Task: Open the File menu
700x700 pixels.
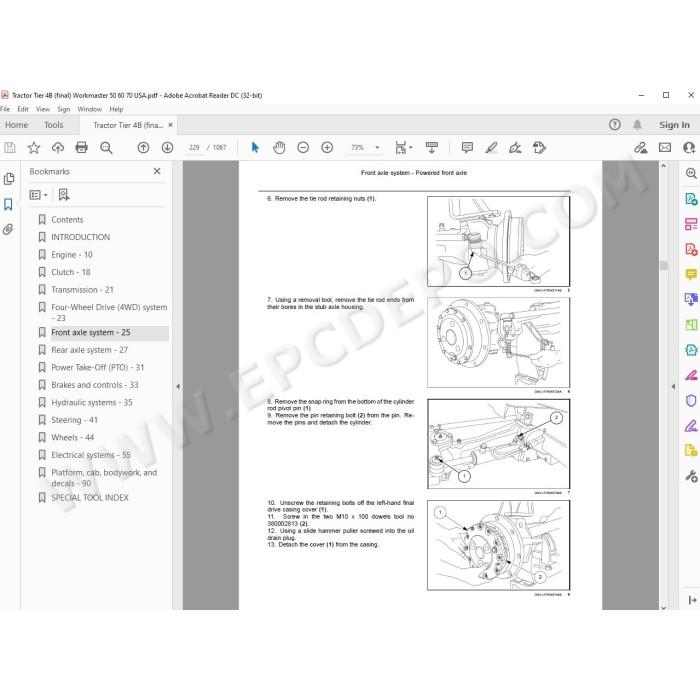Action: [5, 109]
